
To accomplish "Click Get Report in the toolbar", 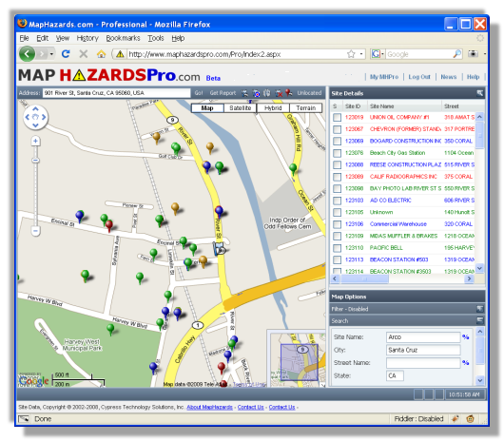I will point(223,93).
